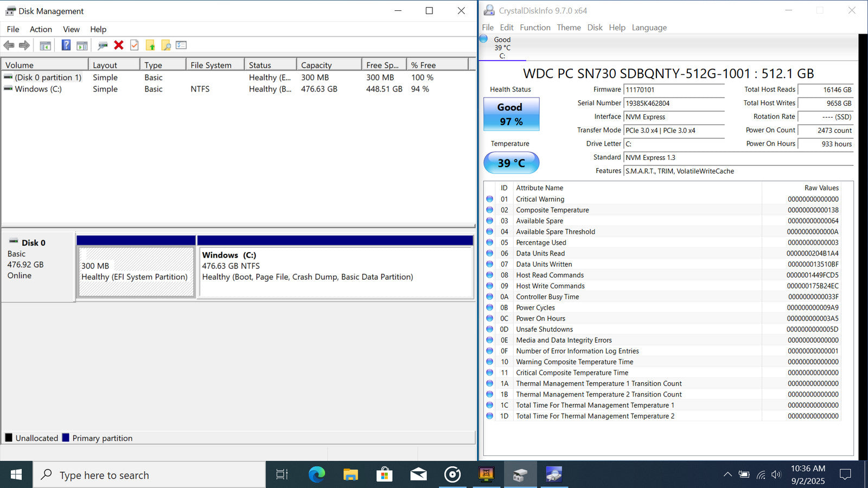Open the View menu in Disk Management

(x=71, y=29)
